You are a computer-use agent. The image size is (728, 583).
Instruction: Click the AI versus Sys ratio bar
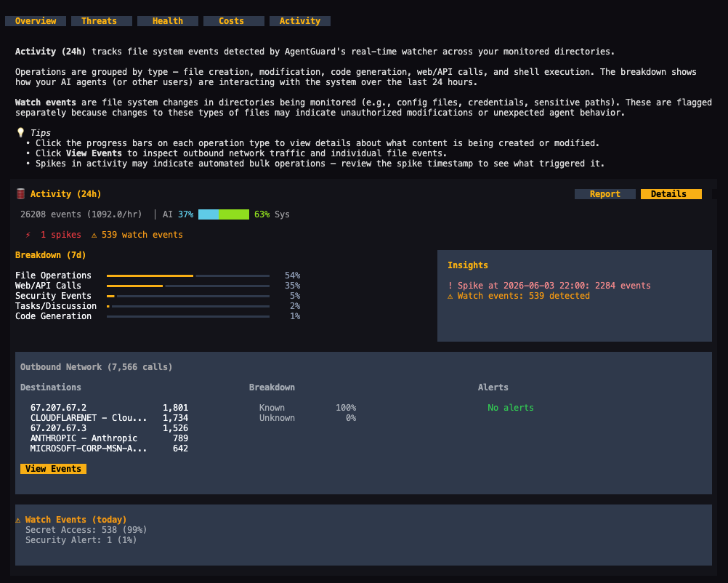pos(224,214)
